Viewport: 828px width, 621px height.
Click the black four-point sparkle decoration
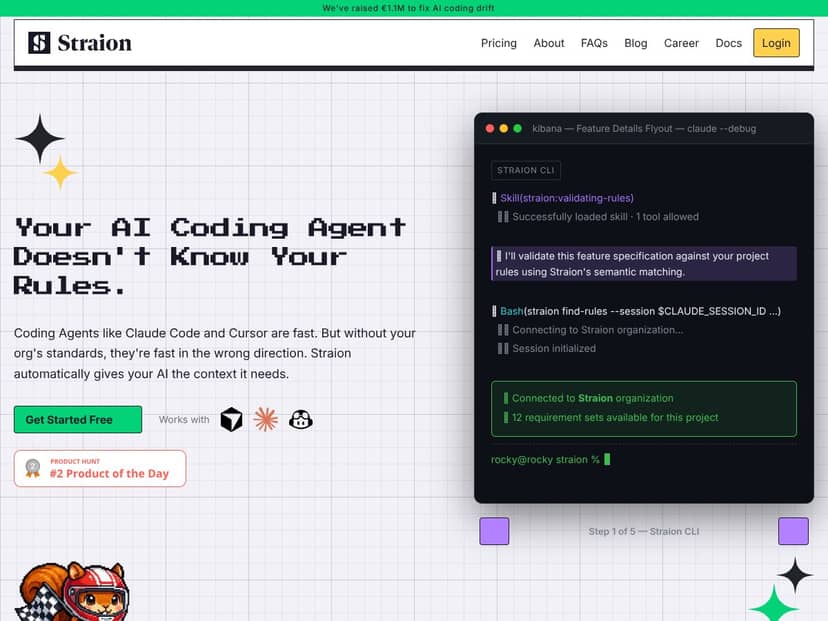point(41,139)
